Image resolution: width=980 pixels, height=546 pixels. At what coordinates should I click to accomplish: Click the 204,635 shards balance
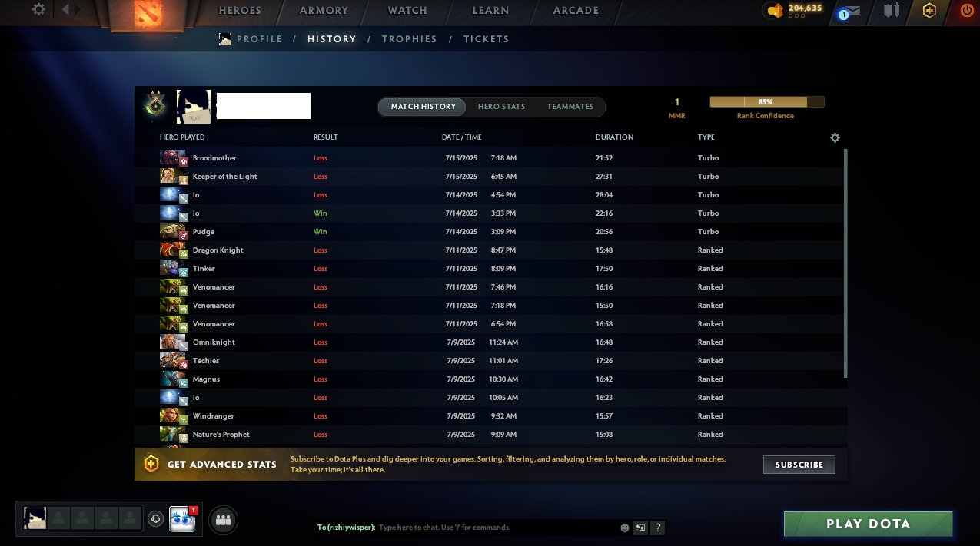(x=805, y=8)
